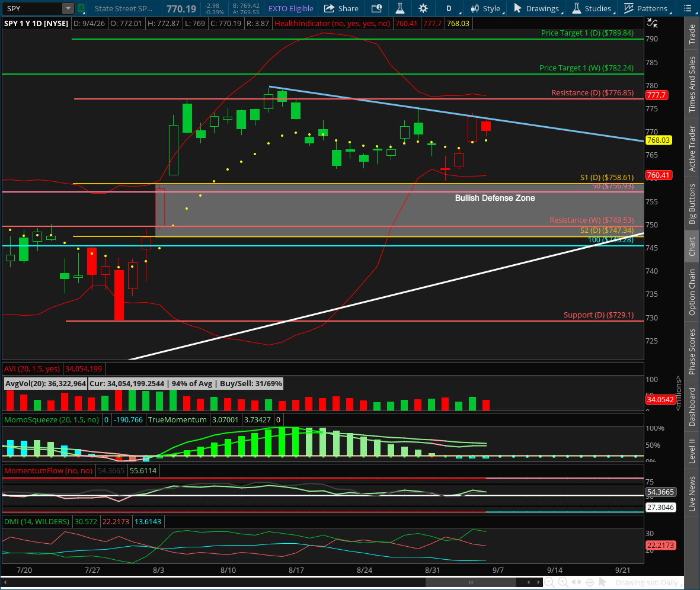The image size is (700, 590).
Task: Click the zoom out magnifier icon
Action: [x=549, y=582]
